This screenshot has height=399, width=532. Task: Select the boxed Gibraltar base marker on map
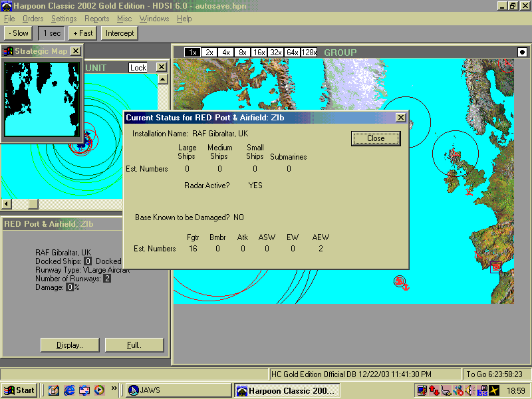coord(496,267)
